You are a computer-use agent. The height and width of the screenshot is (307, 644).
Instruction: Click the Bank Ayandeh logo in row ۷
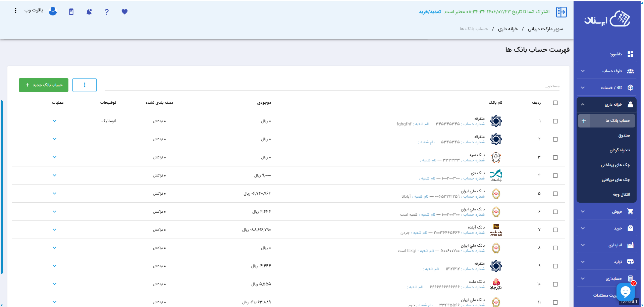pos(496,230)
